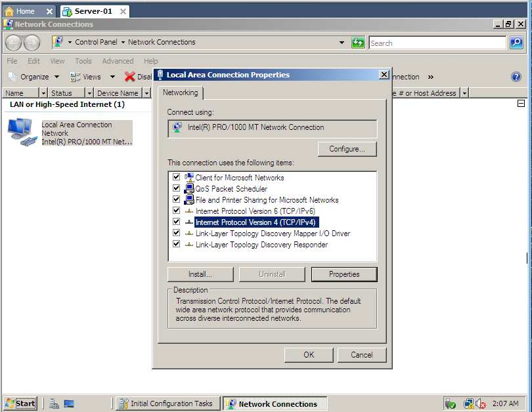Screen dimensions: 532x412
Task: Click the Client for Microsoft Networks icon
Action: [189, 178]
